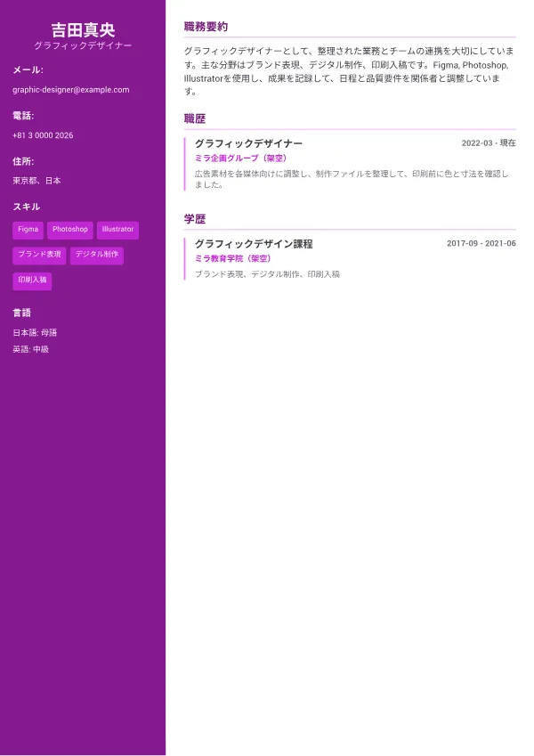Select the sidebar subtitle グラフィックデザイナー
The width and height of the screenshot is (534, 756).
tap(83, 45)
